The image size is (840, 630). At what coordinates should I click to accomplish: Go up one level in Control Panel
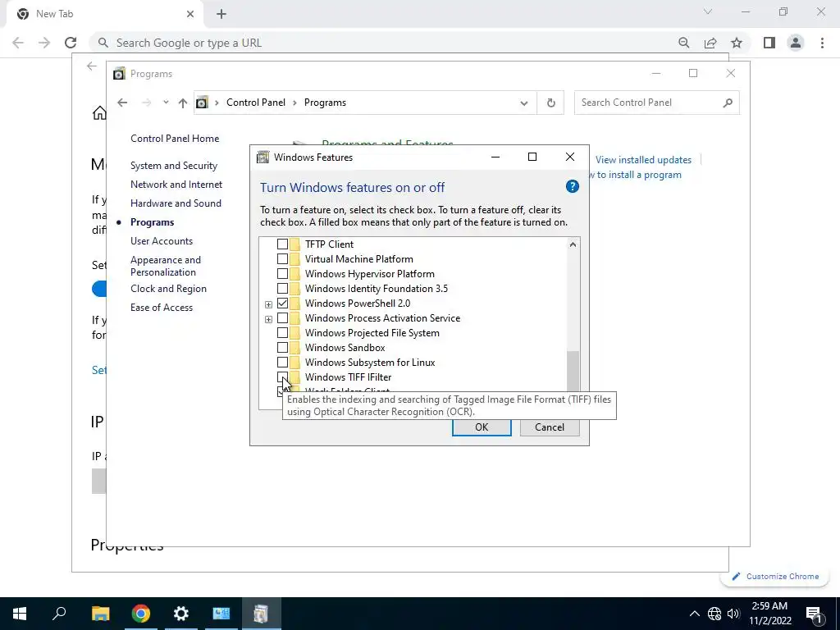click(183, 103)
